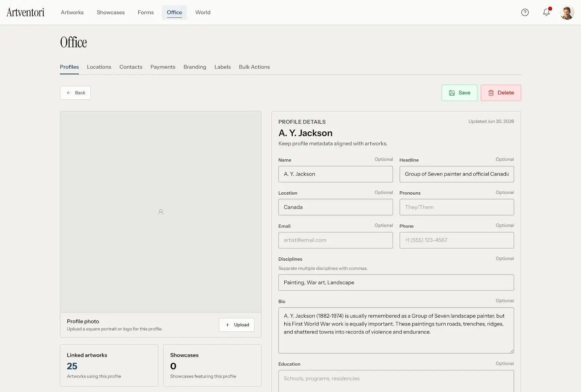The height and width of the screenshot is (392, 581).
Task: Open the user avatar menu
Action: tap(567, 12)
